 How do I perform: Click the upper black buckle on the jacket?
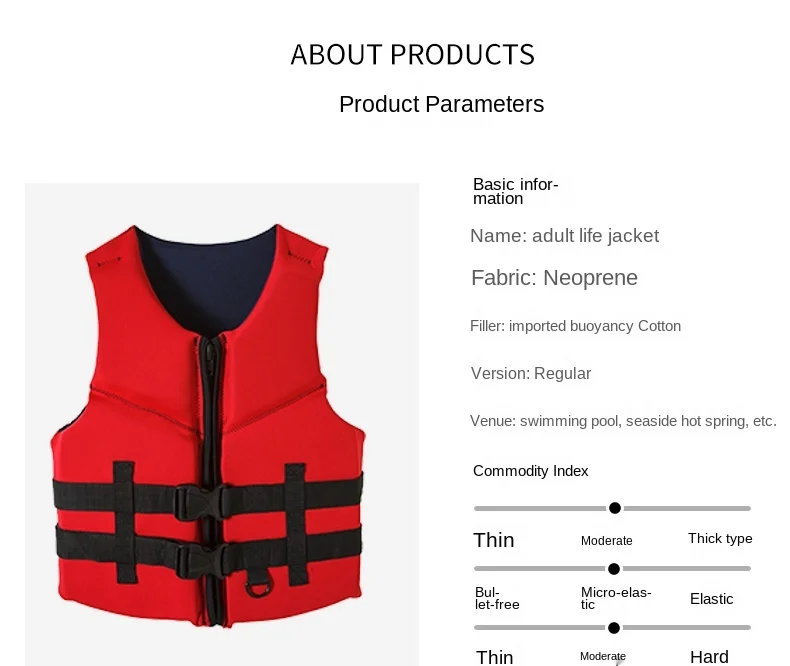(x=203, y=501)
